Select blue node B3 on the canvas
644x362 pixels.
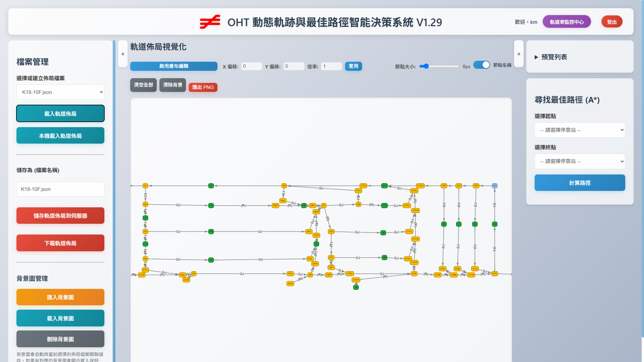[495, 186]
